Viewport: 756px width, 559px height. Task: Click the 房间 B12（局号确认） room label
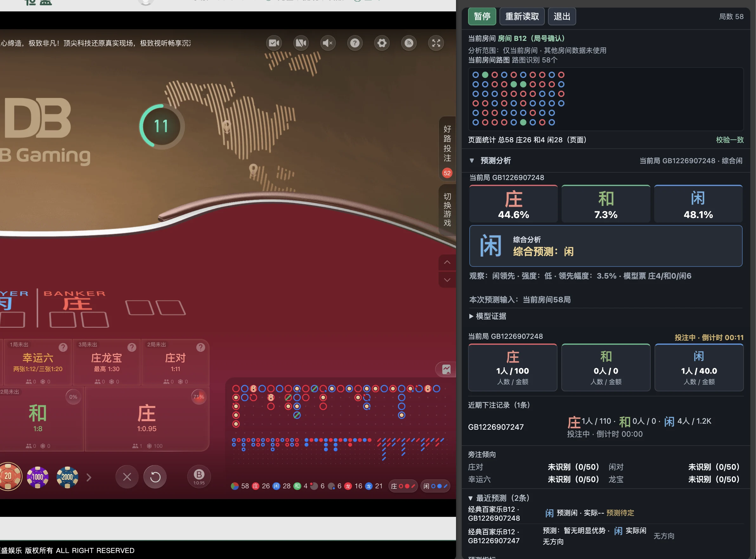(531, 39)
